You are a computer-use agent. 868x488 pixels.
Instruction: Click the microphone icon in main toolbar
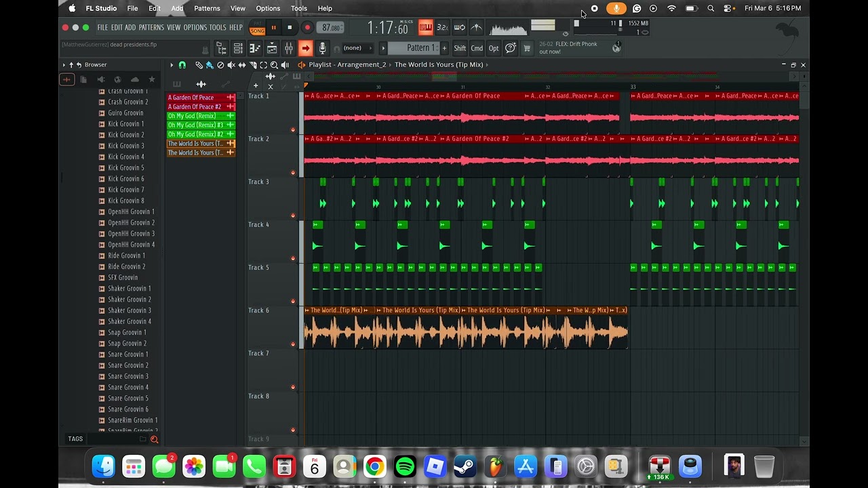[322, 48]
